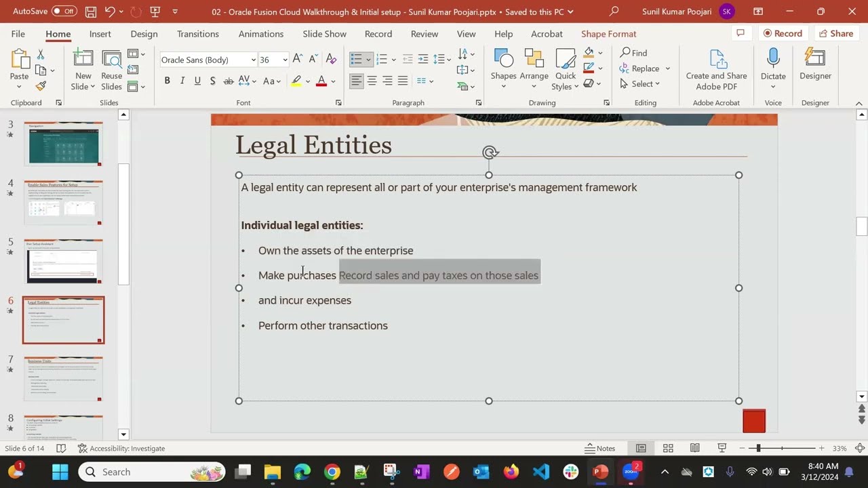This screenshot has height=488, width=868.
Task: Open the Bullets dropdown arrow
Action: pos(368,60)
